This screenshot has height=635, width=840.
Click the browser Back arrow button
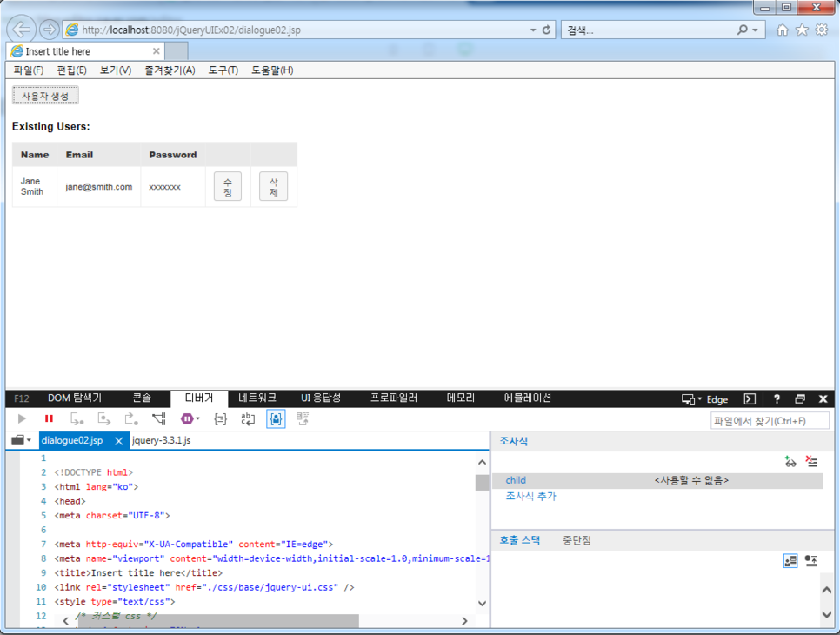[x=22, y=29]
